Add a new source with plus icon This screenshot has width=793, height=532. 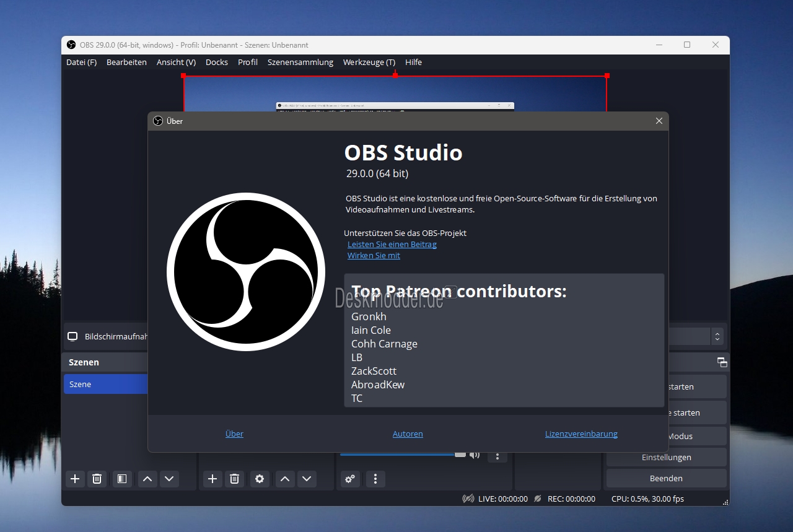[x=212, y=479]
